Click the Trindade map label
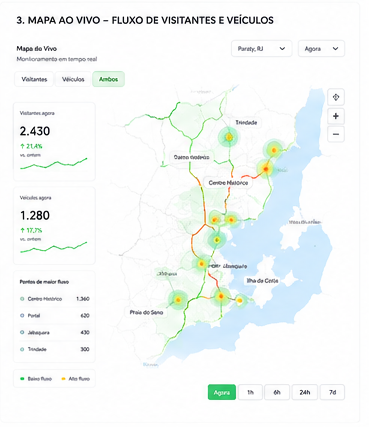 coord(246,123)
